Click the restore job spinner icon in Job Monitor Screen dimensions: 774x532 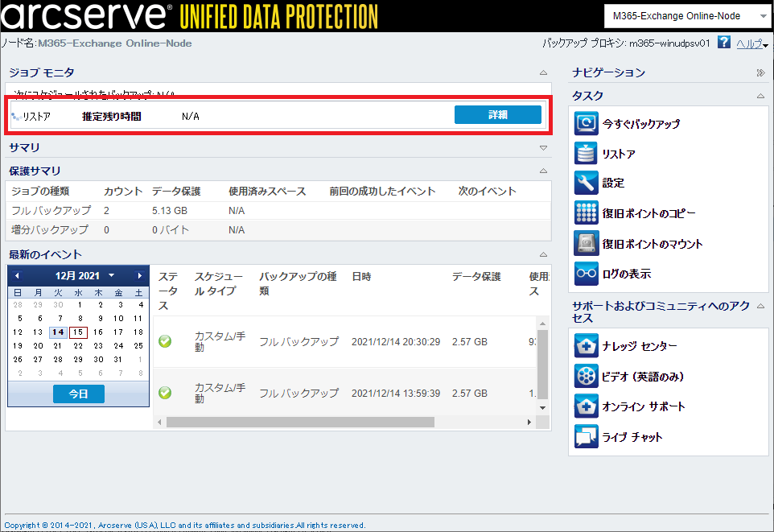click(x=16, y=117)
